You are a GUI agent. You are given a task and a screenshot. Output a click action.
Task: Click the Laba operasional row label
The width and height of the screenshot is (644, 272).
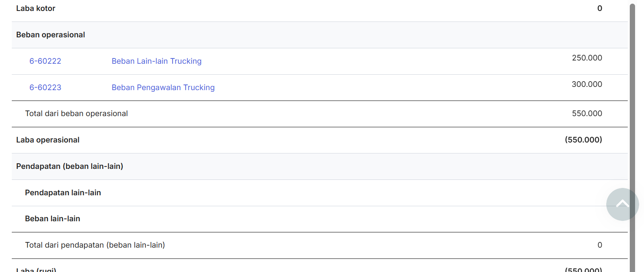(x=48, y=140)
